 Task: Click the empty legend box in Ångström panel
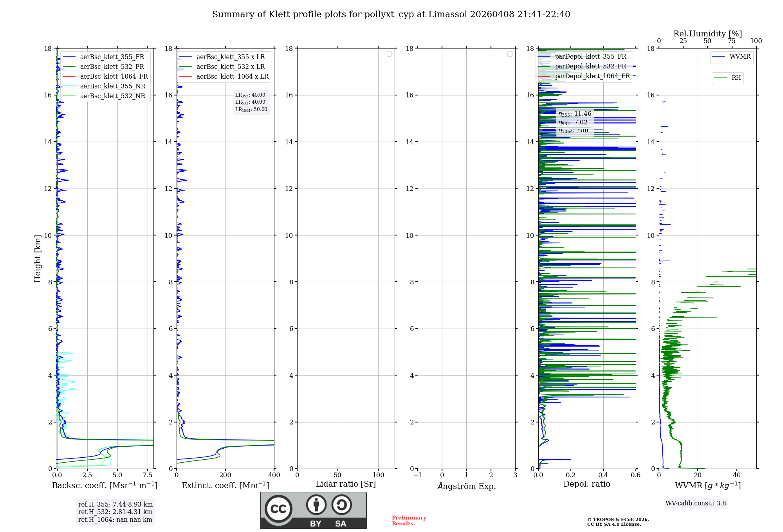tap(510, 54)
